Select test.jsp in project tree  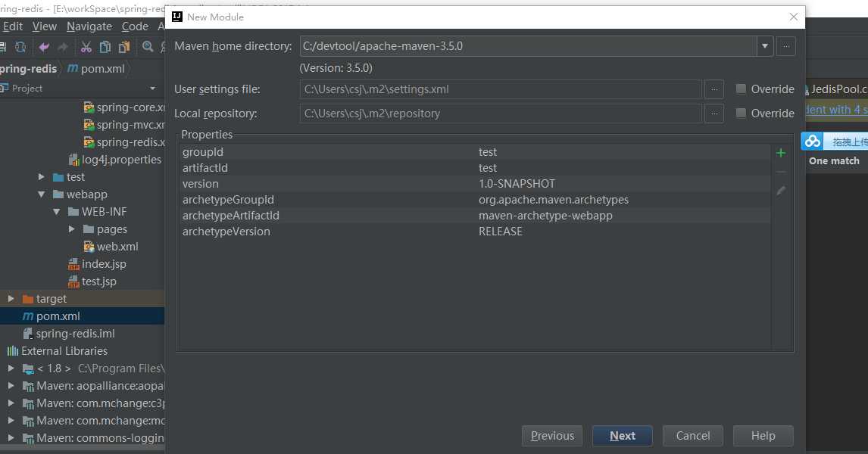(98, 281)
